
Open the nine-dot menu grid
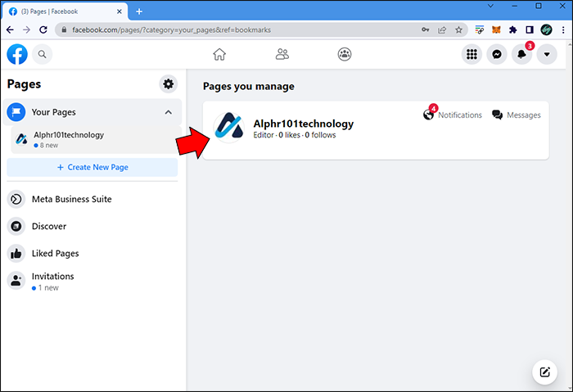471,55
